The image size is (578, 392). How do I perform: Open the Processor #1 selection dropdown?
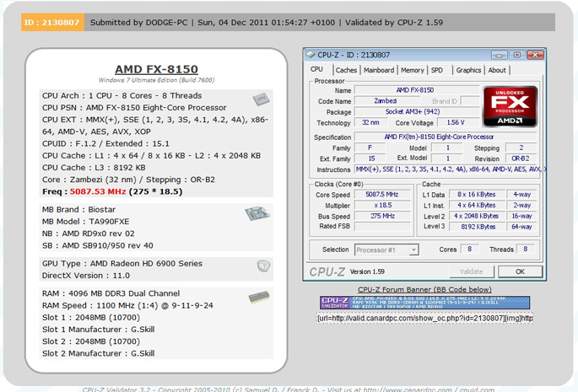(414, 250)
